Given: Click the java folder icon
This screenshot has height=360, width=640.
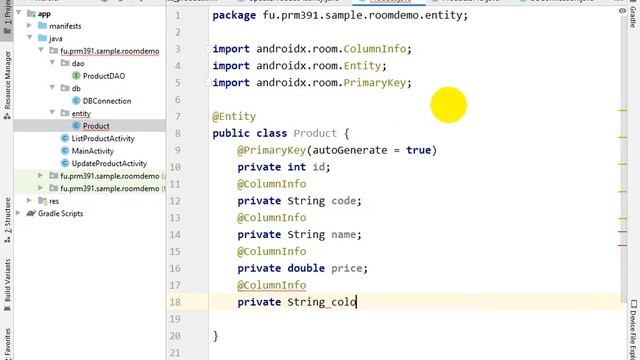Looking at the screenshot, I should click(42, 38).
